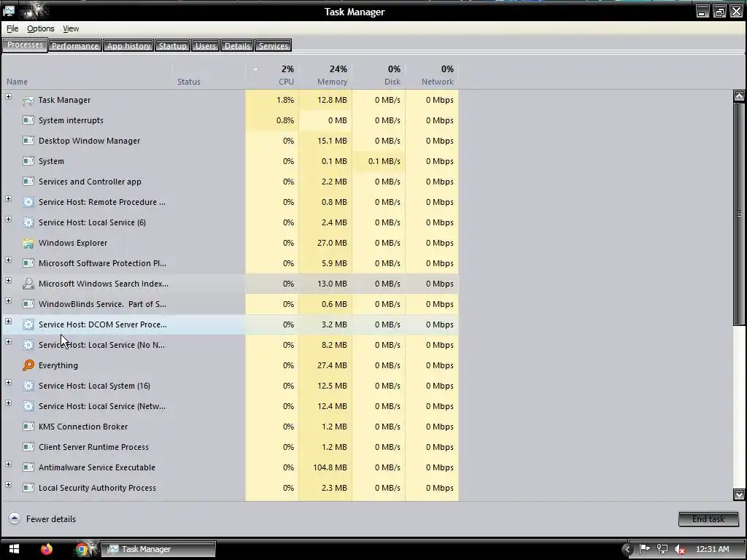Click the Task Manager process icon

(28, 100)
